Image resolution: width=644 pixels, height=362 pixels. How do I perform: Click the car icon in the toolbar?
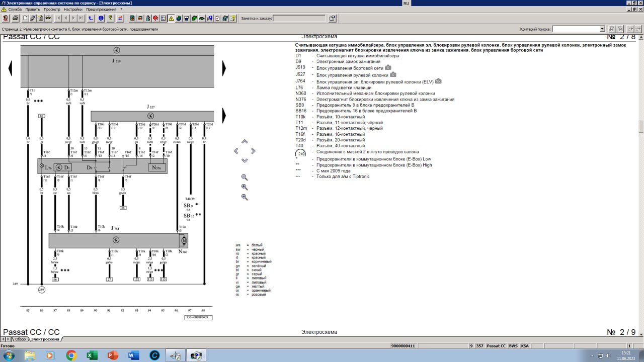coord(48,19)
